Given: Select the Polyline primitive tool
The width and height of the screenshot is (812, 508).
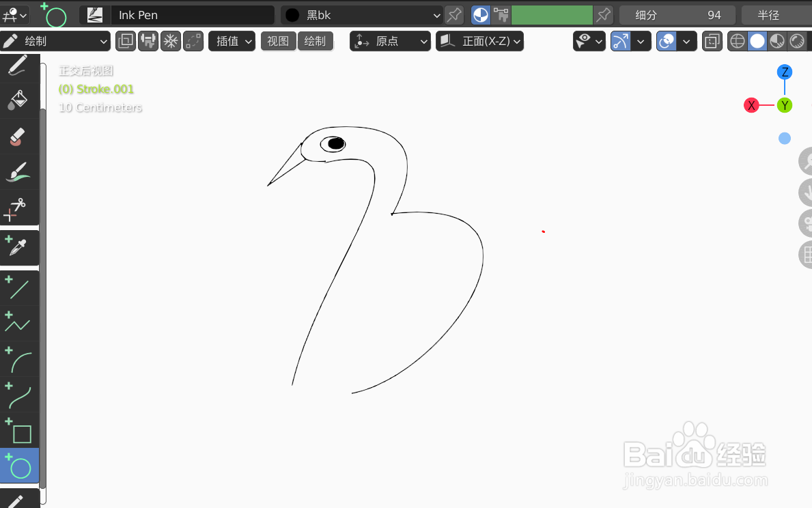Looking at the screenshot, I should 19,323.
